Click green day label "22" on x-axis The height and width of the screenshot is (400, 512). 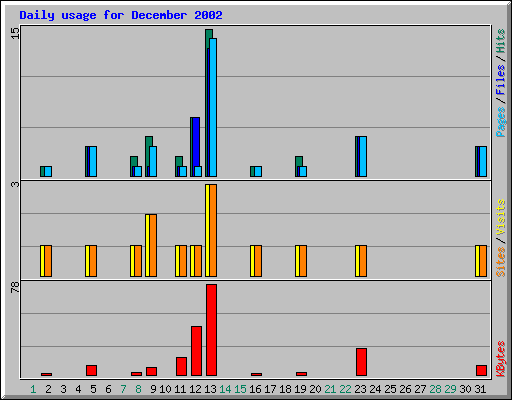click(x=345, y=389)
